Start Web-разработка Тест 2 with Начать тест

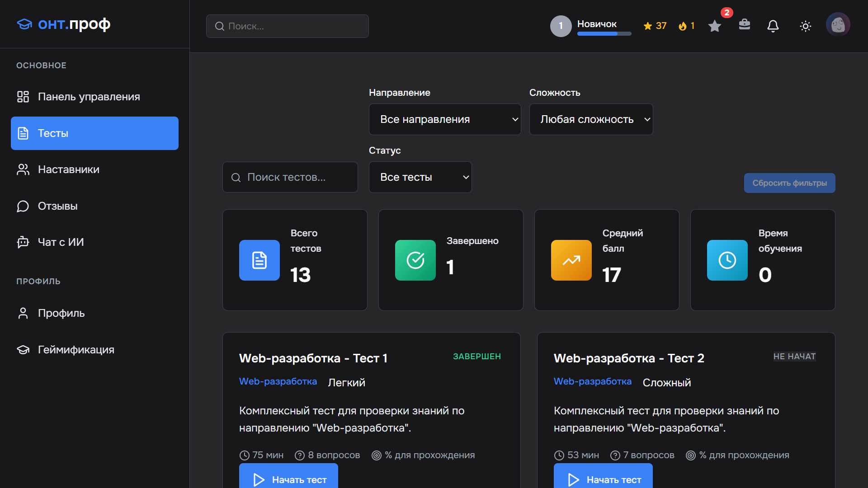coord(603,479)
